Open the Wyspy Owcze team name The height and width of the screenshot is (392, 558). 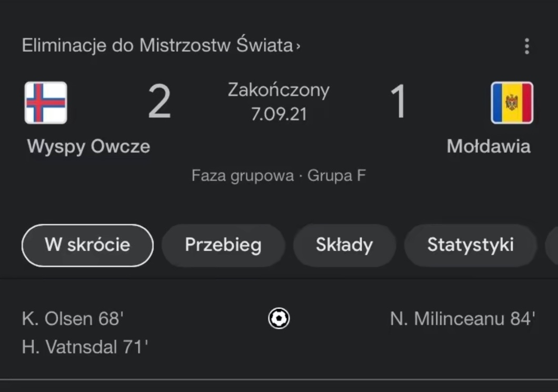coord(88,146)
